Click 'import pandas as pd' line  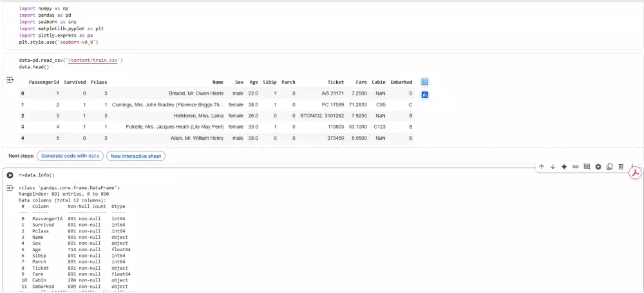coord(45,15)
